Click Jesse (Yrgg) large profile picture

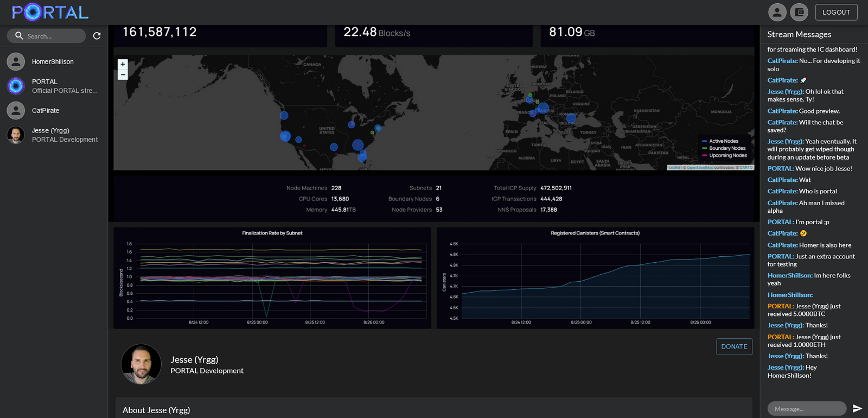(141, 364)
